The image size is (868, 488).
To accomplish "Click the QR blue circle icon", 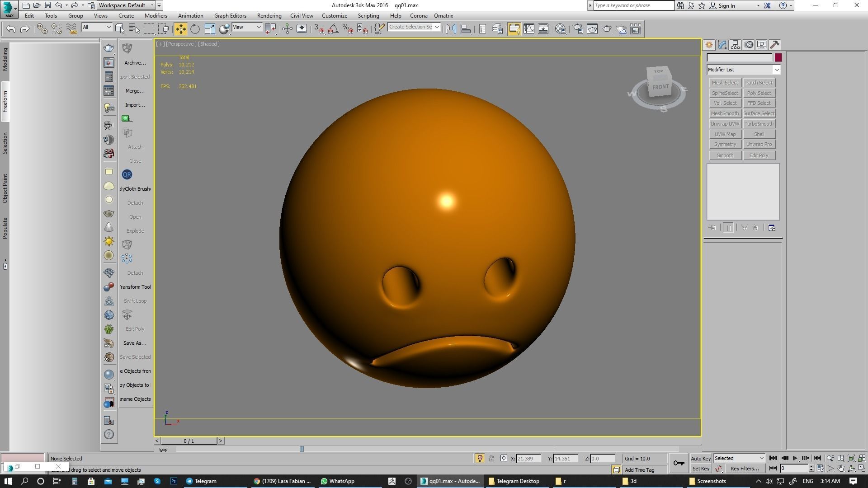I will click(x=127, y=174).
